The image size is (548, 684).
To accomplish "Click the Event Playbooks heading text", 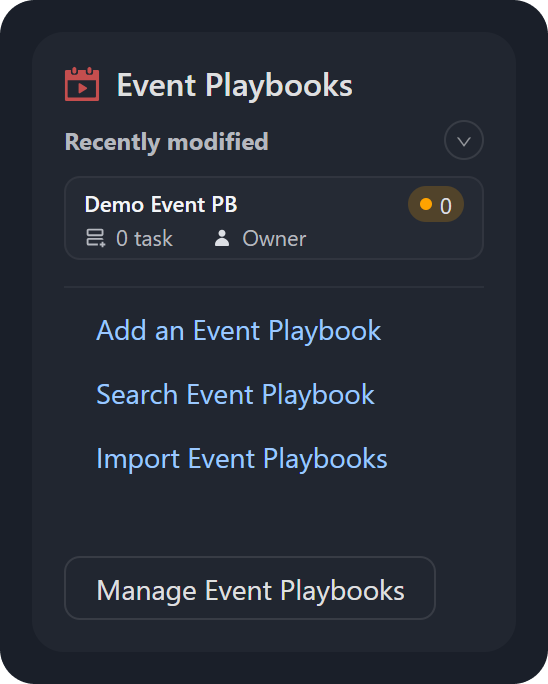I will [x=235, y=85].
